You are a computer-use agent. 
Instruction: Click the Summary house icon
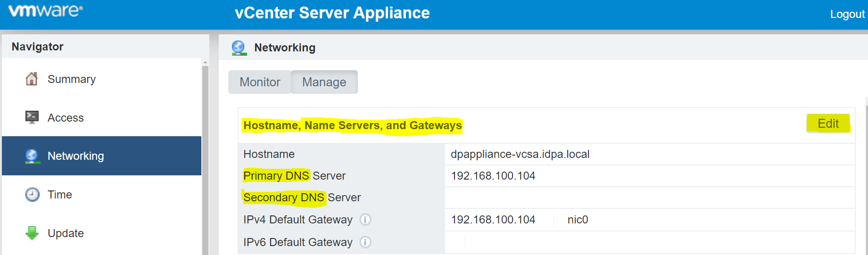(32, 79)
